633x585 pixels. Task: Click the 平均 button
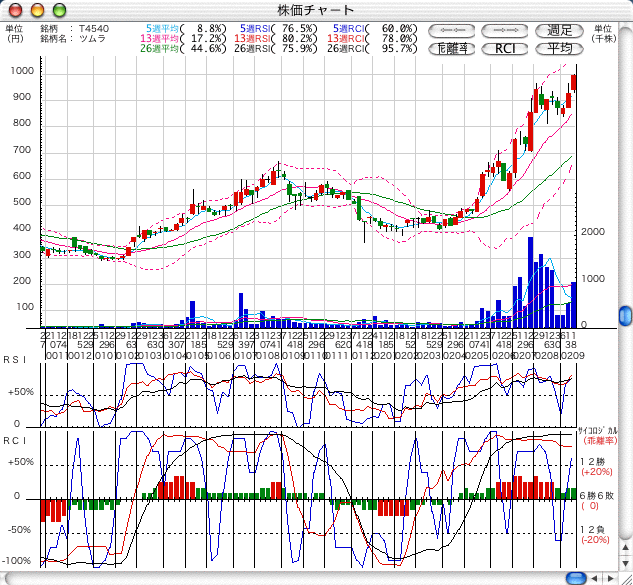click(560, 49)
